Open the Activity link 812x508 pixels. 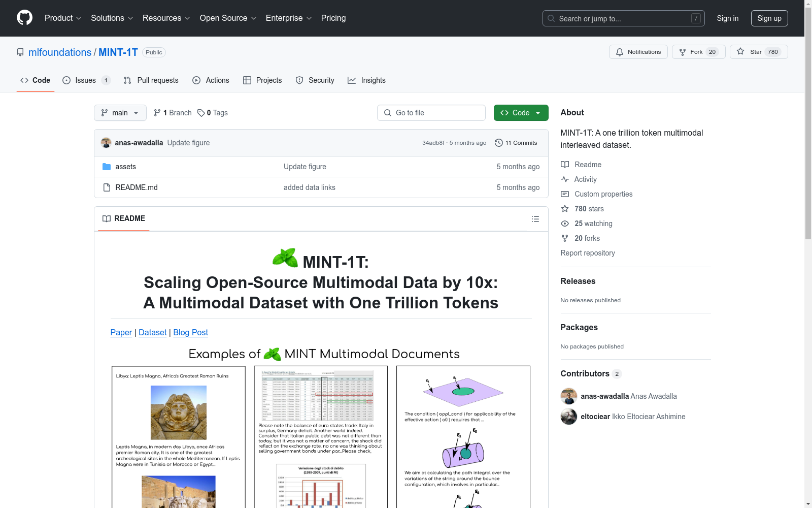579,179
